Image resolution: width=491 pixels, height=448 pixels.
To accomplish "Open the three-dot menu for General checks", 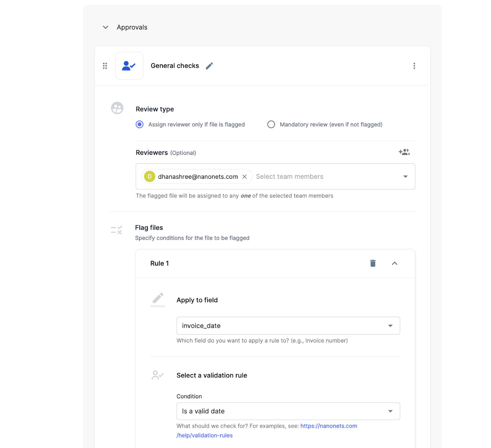I will point(414,66).
